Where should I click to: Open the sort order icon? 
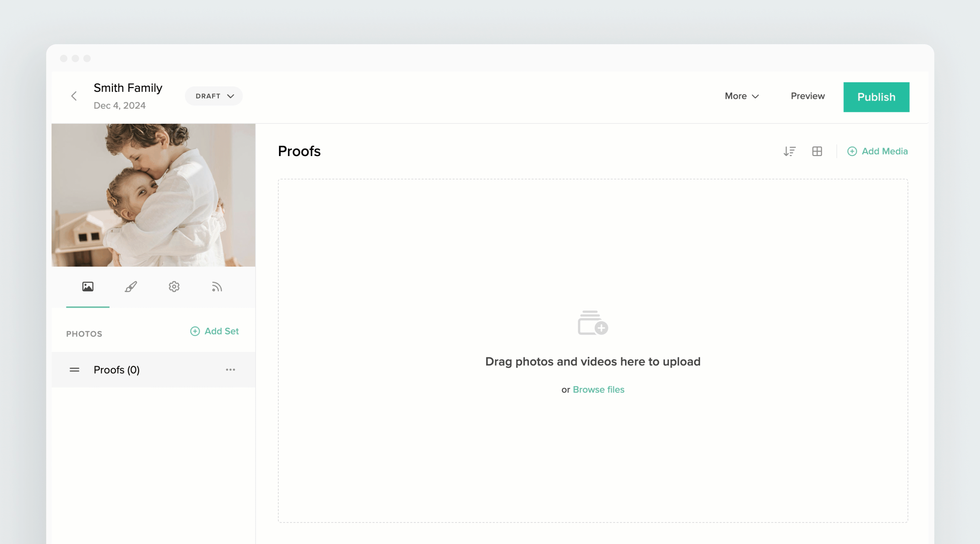[x=789, y=151]
